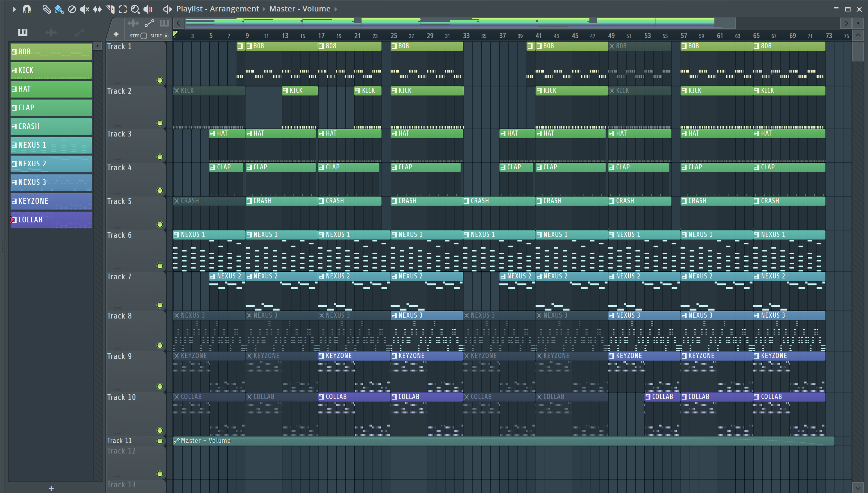The height and width of the screenshot is (493, 868).
Task: Expand the arrow after Master - Volume
Action: [335, 9]
